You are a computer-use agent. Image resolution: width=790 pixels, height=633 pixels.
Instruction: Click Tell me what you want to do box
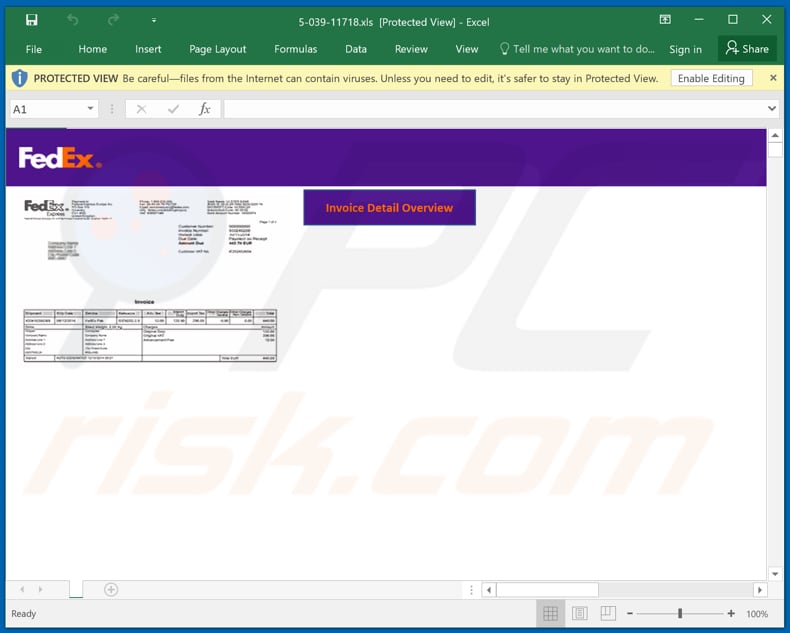pyautogui.click(x=577, y=49)
